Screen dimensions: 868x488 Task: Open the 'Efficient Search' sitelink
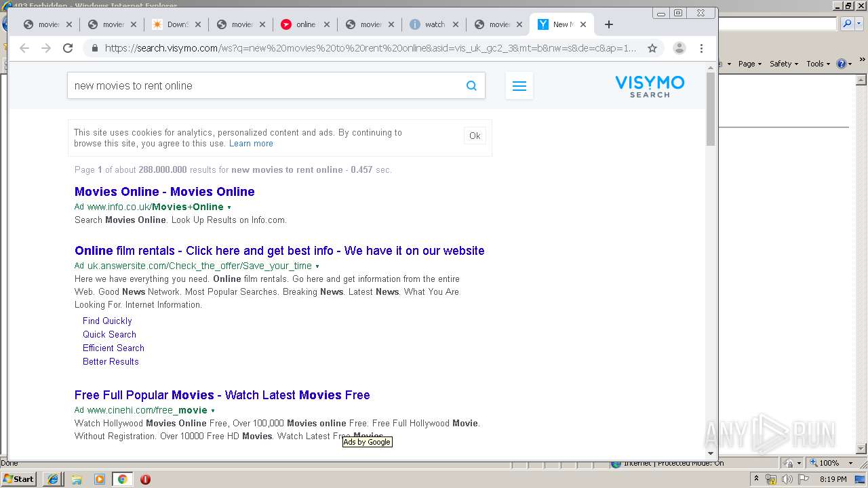[113, 348]
